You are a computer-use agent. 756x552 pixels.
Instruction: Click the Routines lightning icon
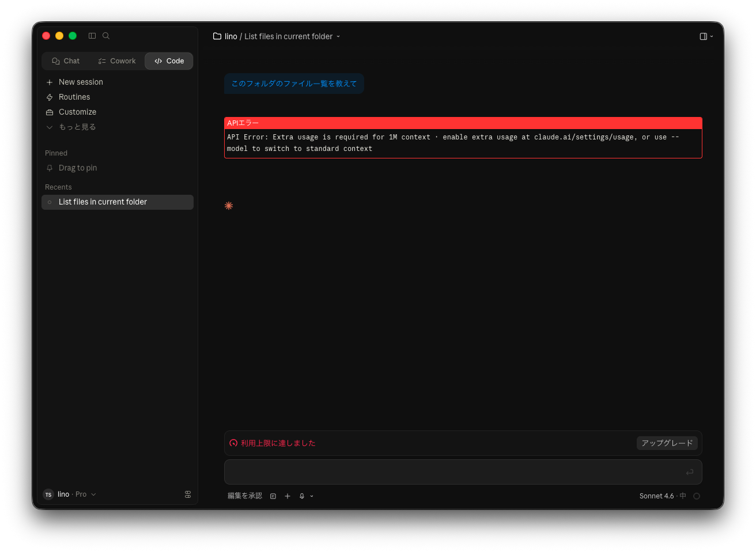[x=50, y=97]
